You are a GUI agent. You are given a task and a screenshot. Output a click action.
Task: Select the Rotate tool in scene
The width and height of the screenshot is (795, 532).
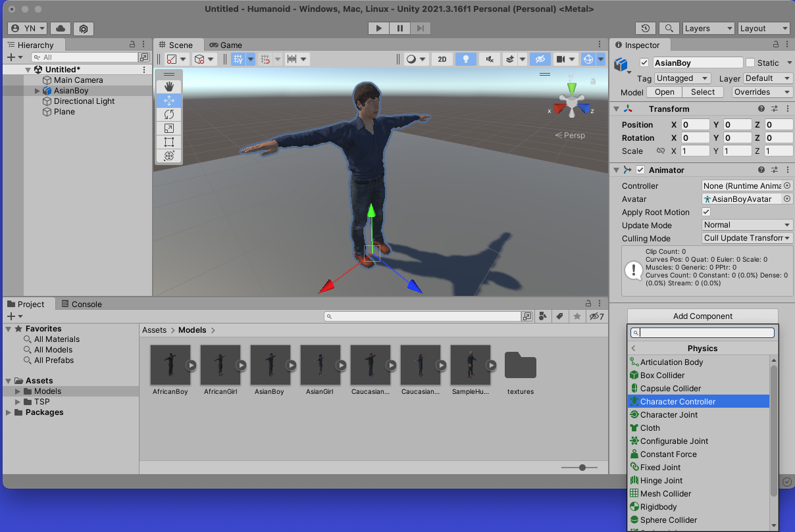(x=169, y=114)
